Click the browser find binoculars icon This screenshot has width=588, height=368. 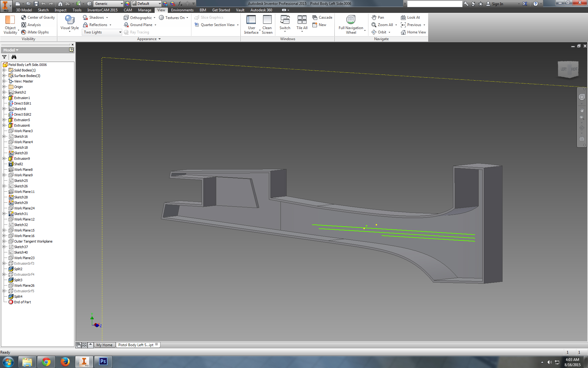(x=14, y=57)
